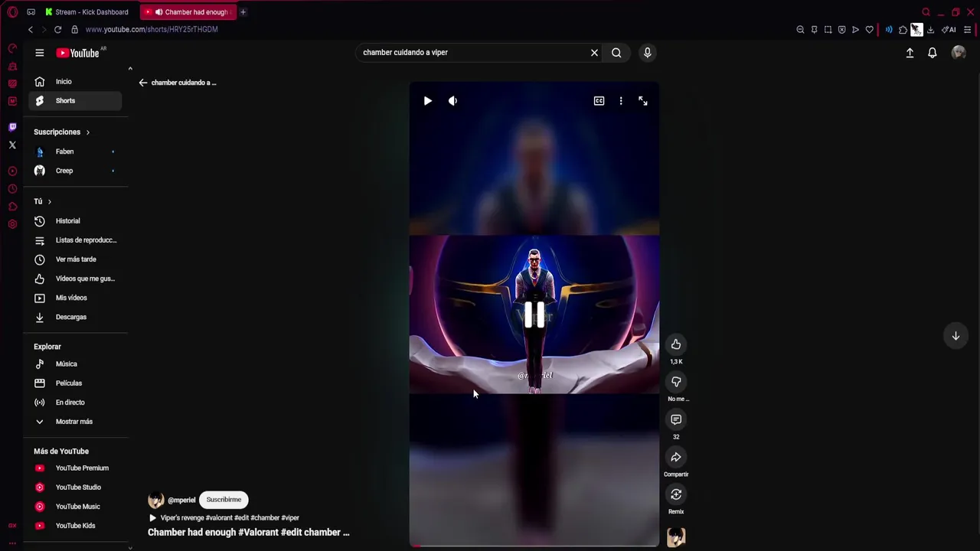Open Música under Explorar
The image size is (980, 551).
(x=75, y=364)
